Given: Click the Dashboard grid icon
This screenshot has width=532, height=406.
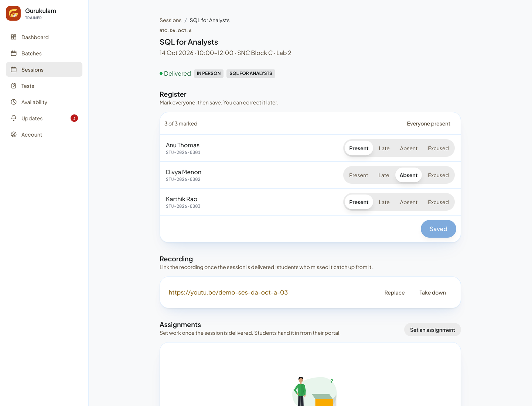Looking at the screenshot, I should (x=14, y=37).
